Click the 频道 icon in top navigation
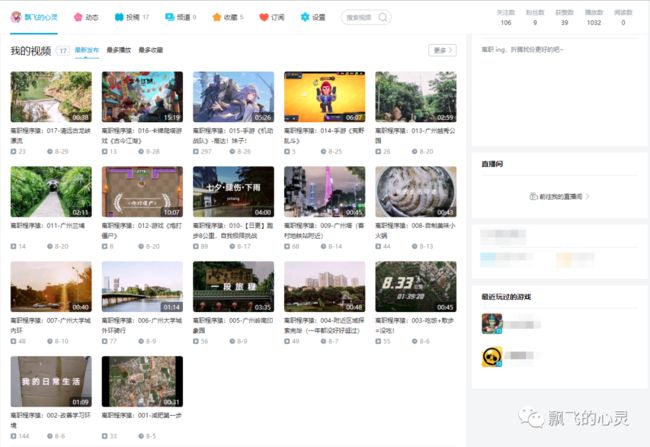The height and width of the screenshot is (447, 650). (170, 17)
